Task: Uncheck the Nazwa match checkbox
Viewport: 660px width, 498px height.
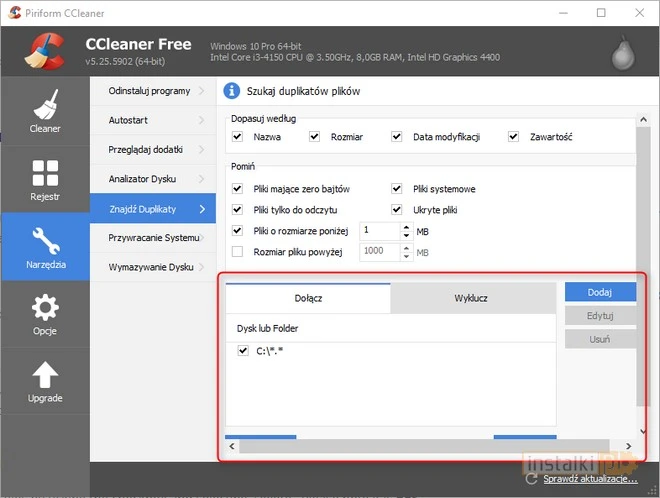Action: pos(237,137)
